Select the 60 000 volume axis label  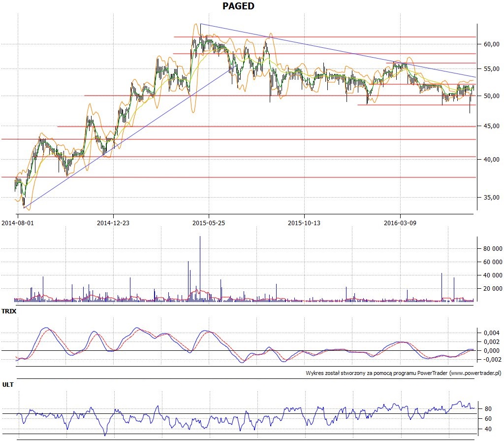point(492,262)
